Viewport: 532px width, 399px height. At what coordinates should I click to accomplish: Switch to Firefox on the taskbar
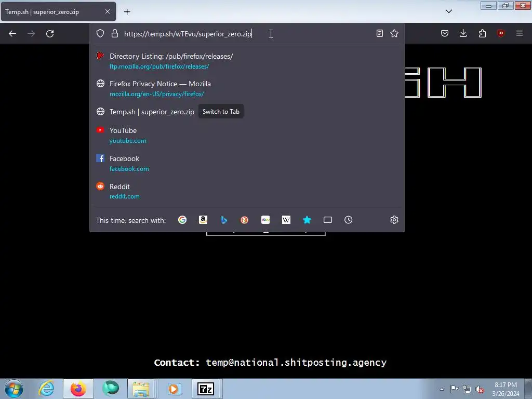tap(78, 389)
